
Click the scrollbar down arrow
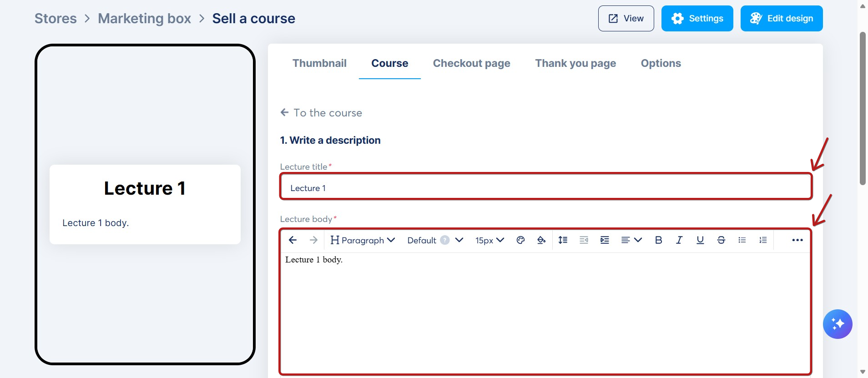click(863, 372)
